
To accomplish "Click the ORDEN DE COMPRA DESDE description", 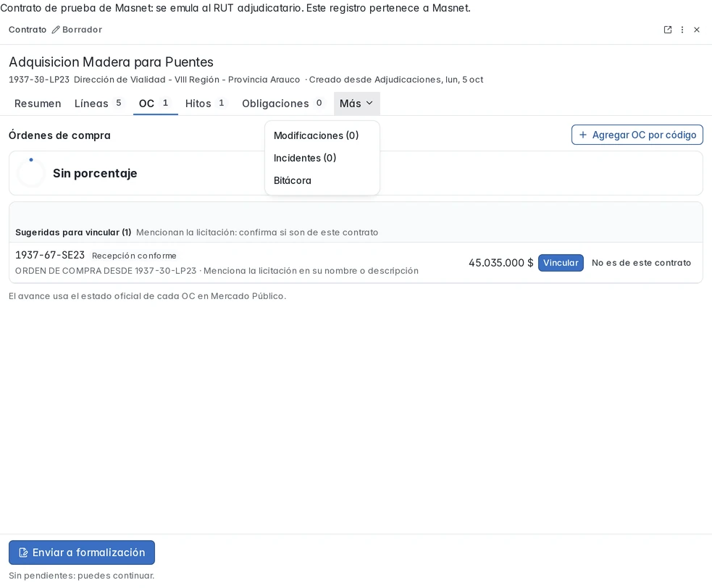I will (x=217, y=271).
